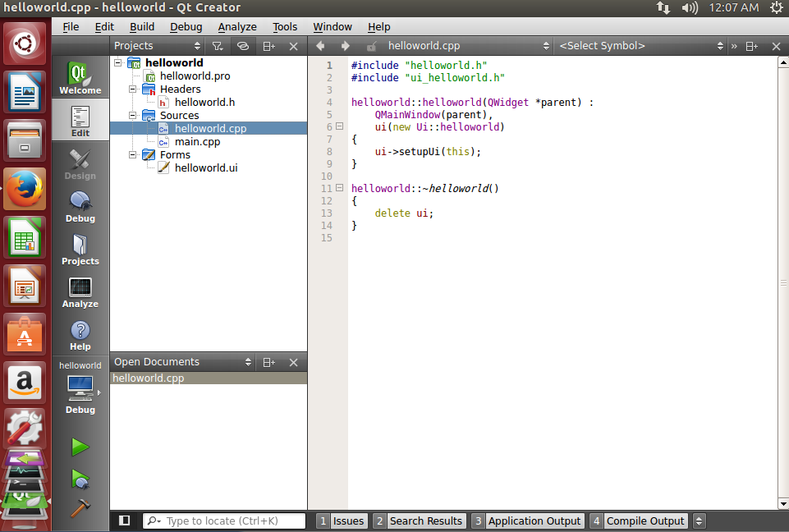Screen dimensions: 789x532
Task: Click editor scrollbar up arrow
Action: 783,62
